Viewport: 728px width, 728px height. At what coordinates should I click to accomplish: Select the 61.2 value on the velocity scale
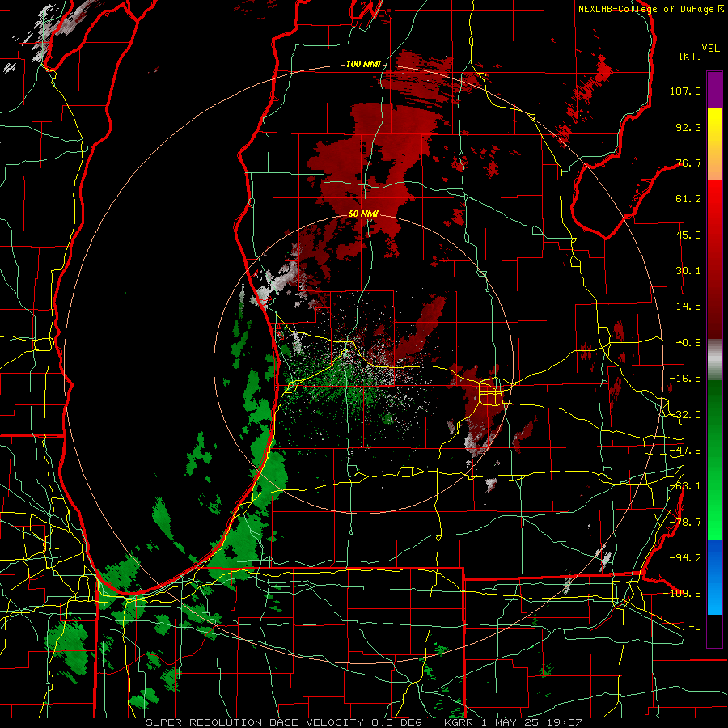[688, 199]
